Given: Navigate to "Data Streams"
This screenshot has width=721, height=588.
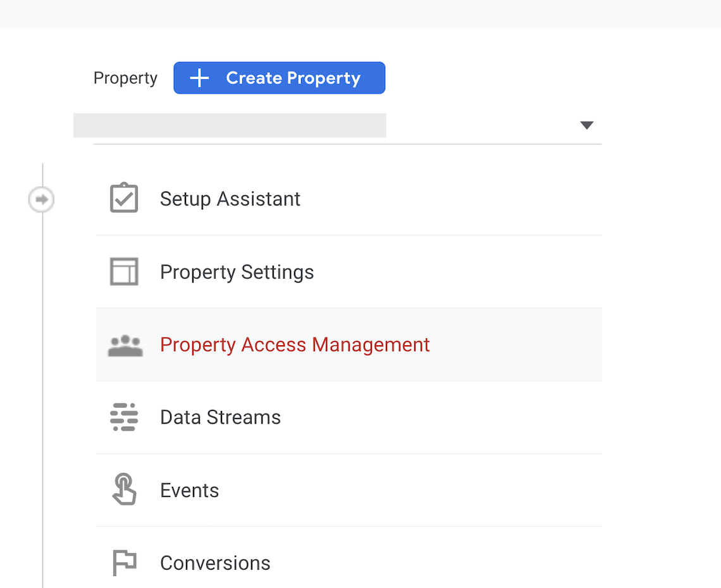Looking at the screenshot, I should 220,417.
